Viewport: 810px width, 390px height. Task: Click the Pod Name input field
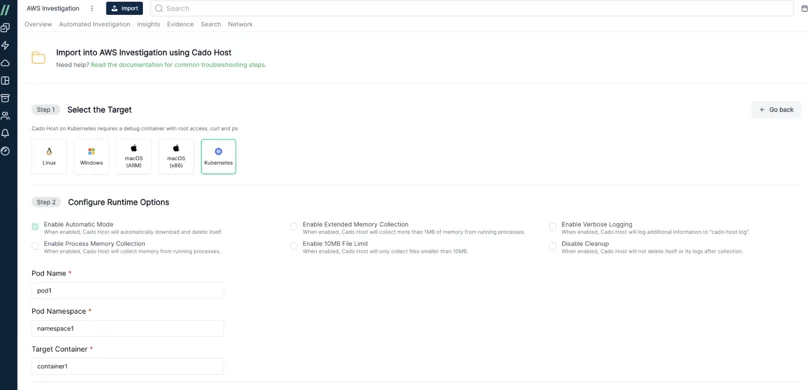pyautogui.click(x=128, y=290)
